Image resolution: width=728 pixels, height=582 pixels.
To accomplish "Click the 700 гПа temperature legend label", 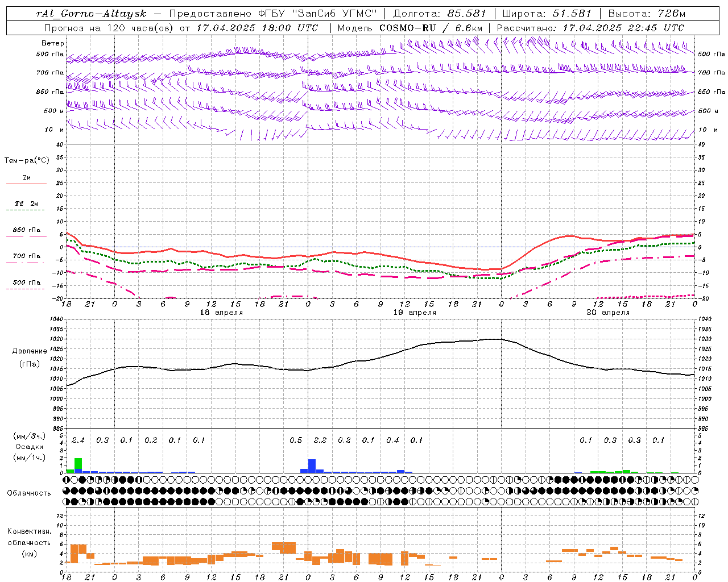I will [x=27, y=256].
